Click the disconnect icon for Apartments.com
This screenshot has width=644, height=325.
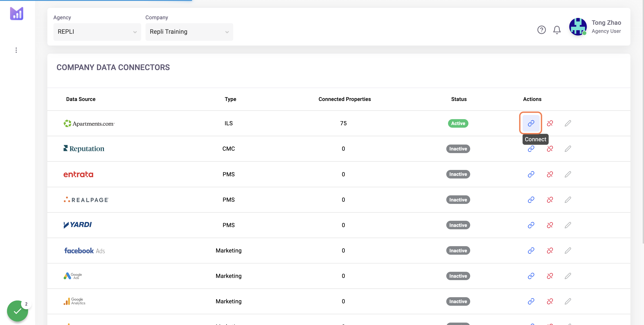550,123
